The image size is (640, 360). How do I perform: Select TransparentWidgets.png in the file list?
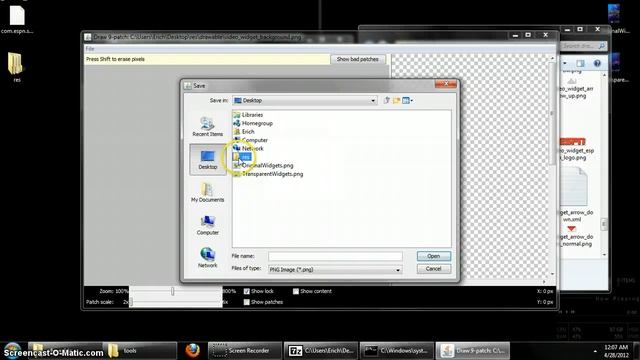(x=269, y=174)
